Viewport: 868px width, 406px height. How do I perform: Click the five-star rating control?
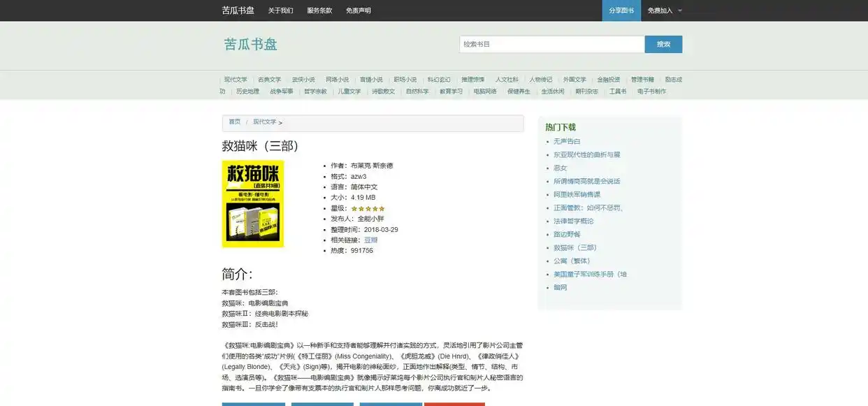367,208
